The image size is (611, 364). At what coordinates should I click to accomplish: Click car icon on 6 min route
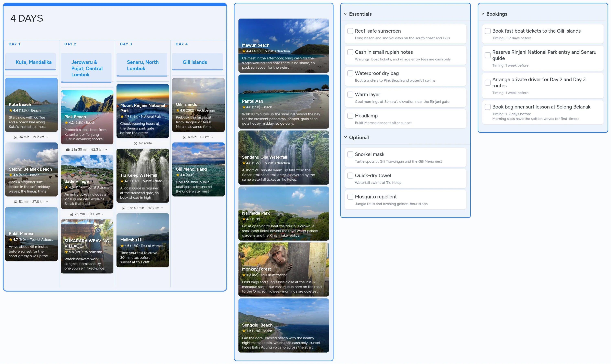tap(185, 137)
